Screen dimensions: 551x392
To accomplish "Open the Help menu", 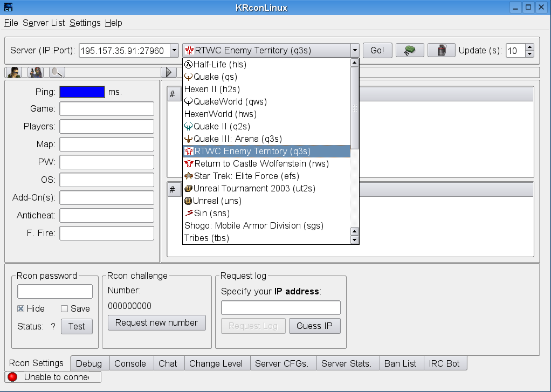I will pos(114,23).
